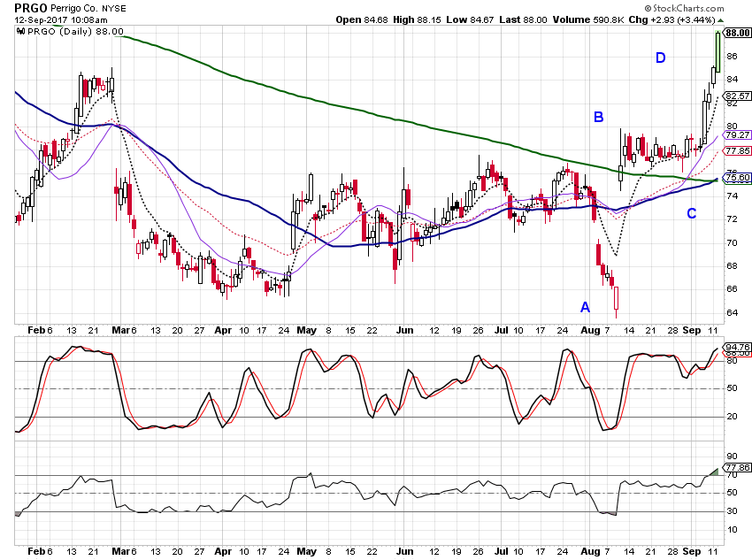Click the green overbought shading on the RSI line
752x560 pixels.
714,472
